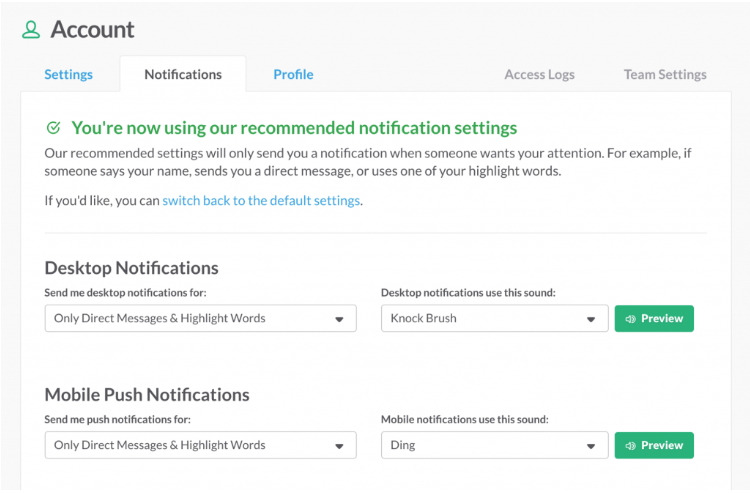Click the recommended notification settings headline
The width and height of the screenshot is (750, 493).
pyautogui.click(x=294, y=128)
